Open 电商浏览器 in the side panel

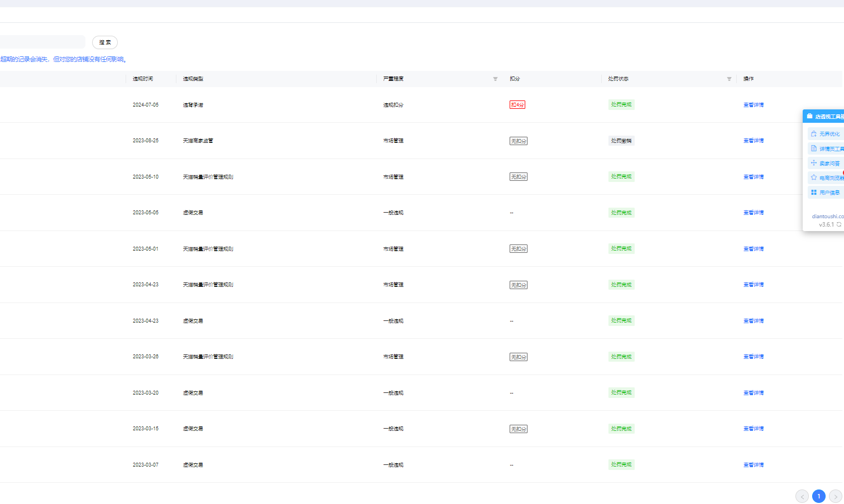(826, 177)
